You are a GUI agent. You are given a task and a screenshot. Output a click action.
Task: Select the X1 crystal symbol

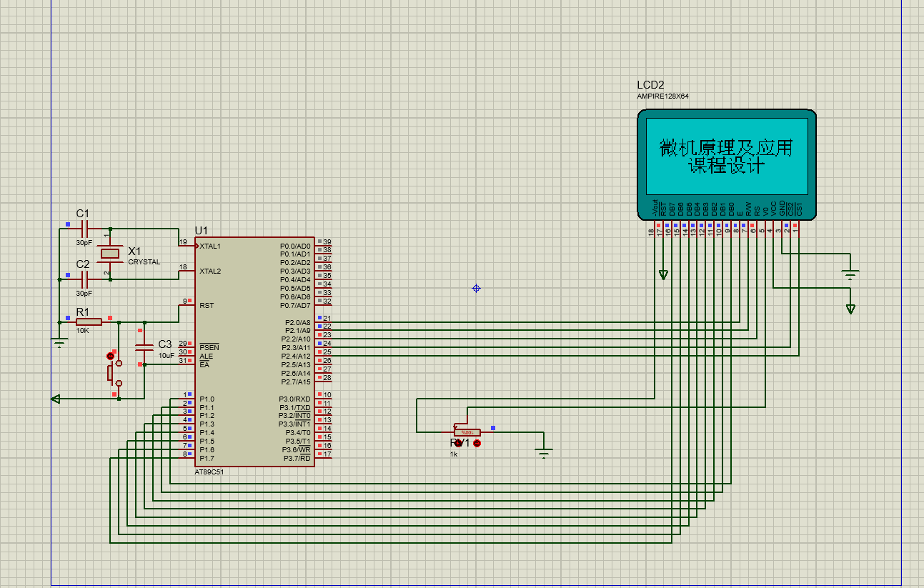(x=110, y=254)
